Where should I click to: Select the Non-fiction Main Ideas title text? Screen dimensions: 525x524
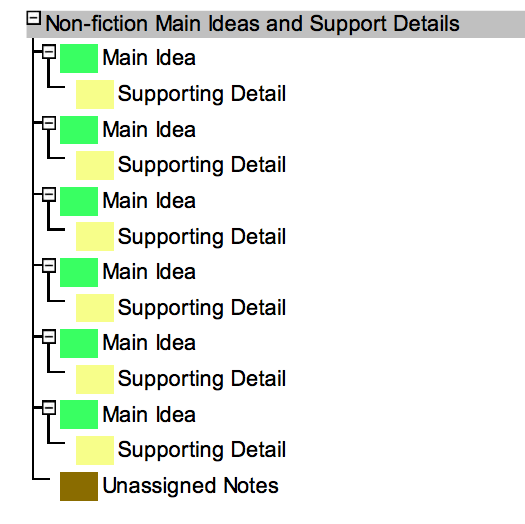tap(252, 24)
